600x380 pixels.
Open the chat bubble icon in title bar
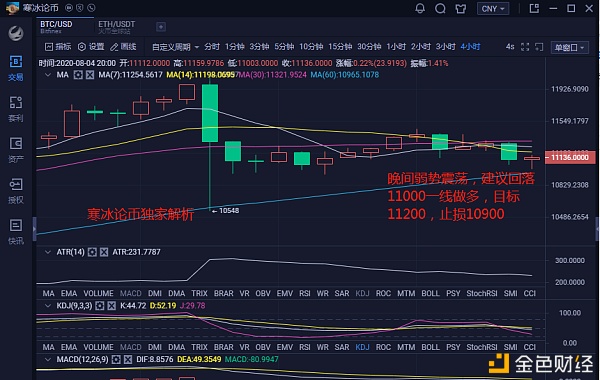tap(440, 8)
